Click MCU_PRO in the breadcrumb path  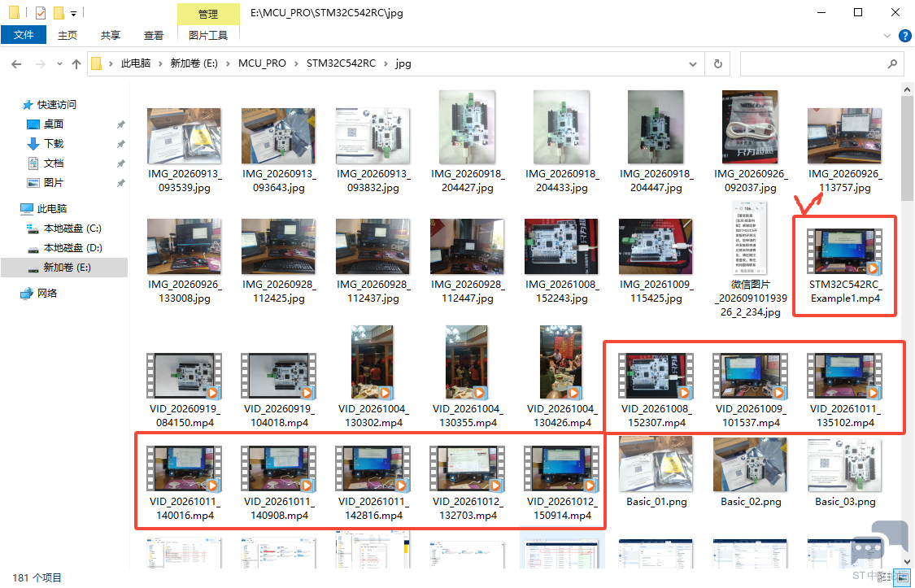point(262,63)
